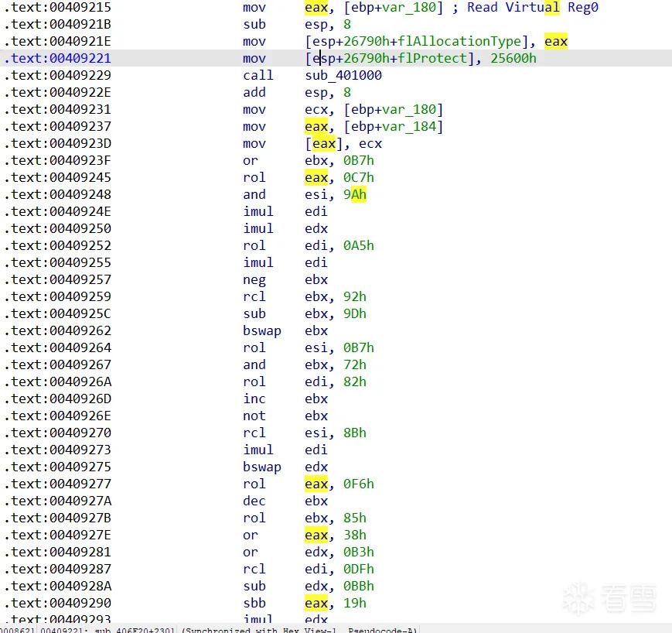Select the flProtect operand on the current line
Image resolution: width=672 pixels, height=633 pixels.
[x=432, y=58]
